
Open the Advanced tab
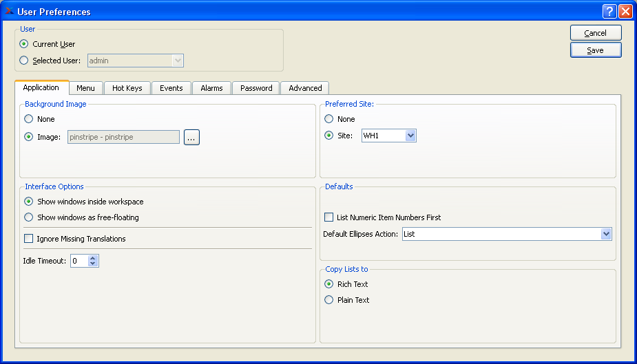tap(305, 88)
